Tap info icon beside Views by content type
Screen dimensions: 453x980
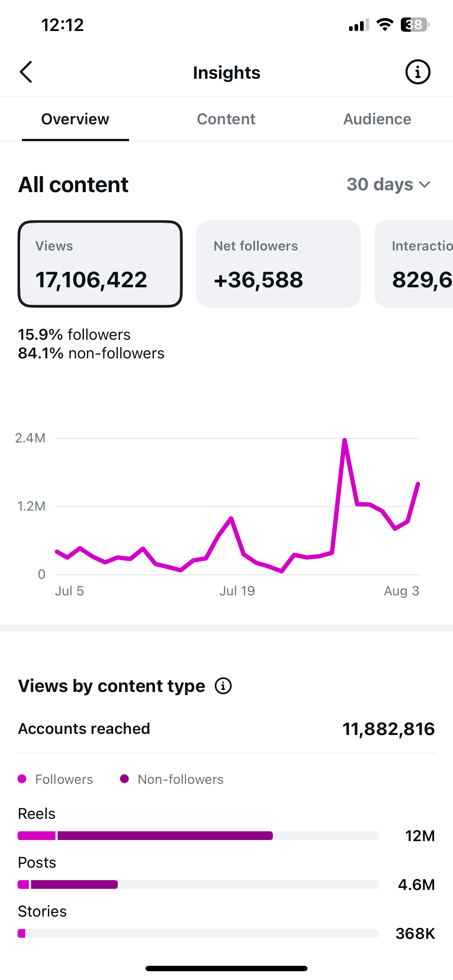tap(223, 686)
